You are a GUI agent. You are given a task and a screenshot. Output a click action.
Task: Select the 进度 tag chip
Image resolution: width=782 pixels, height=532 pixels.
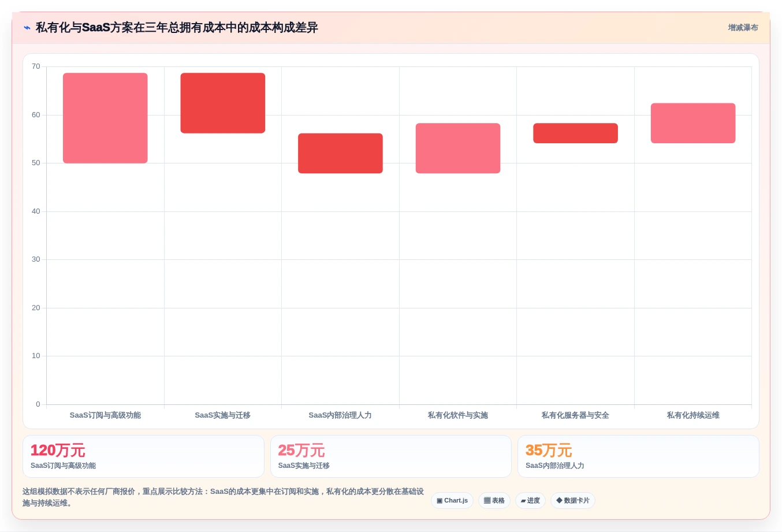pyautogui.click(x=530, y=501)
